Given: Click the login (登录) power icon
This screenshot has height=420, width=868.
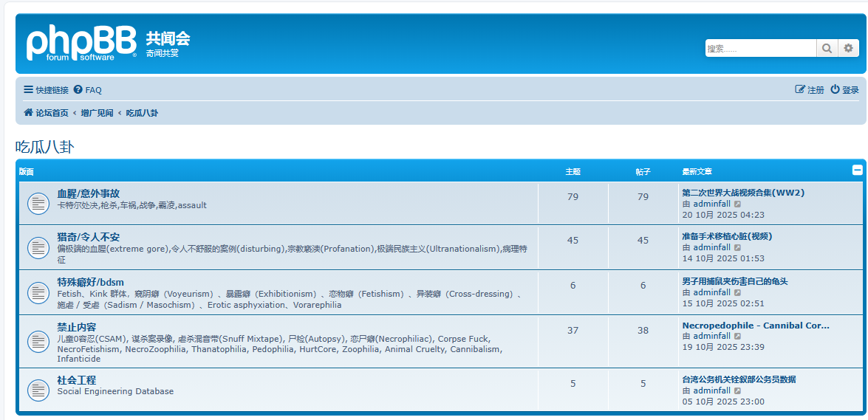Looking at the screenshot, I should coord(835,89).
